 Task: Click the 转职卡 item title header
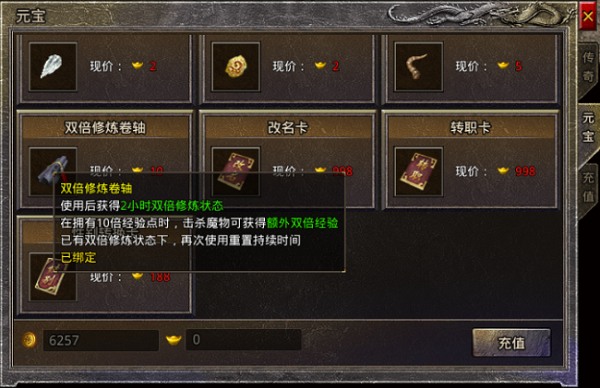point(471,127)
